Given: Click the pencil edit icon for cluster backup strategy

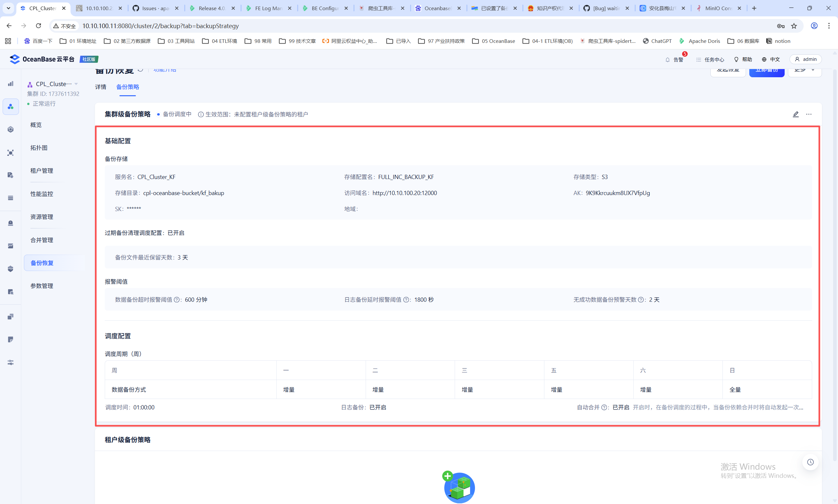Looking at the screenshot, I should 795,114.
